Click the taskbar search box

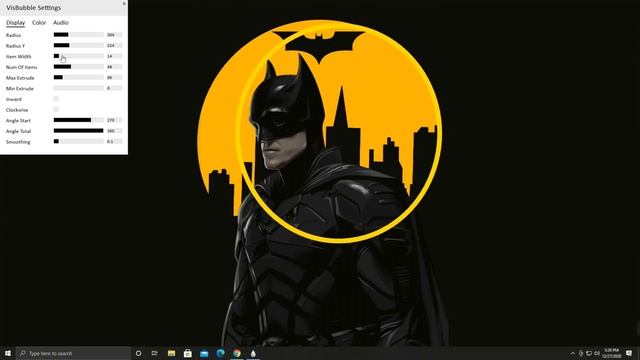click(x=73, y=353)
